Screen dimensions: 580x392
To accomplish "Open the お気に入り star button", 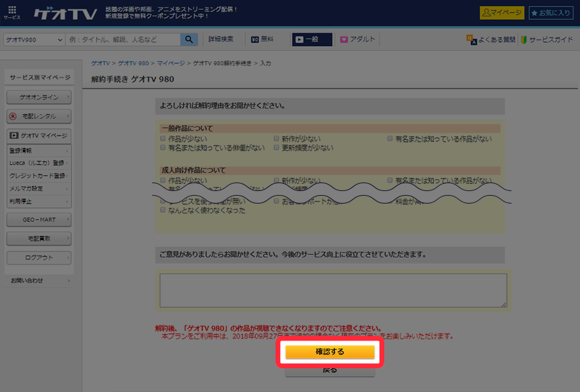I will tap(551, 13).
